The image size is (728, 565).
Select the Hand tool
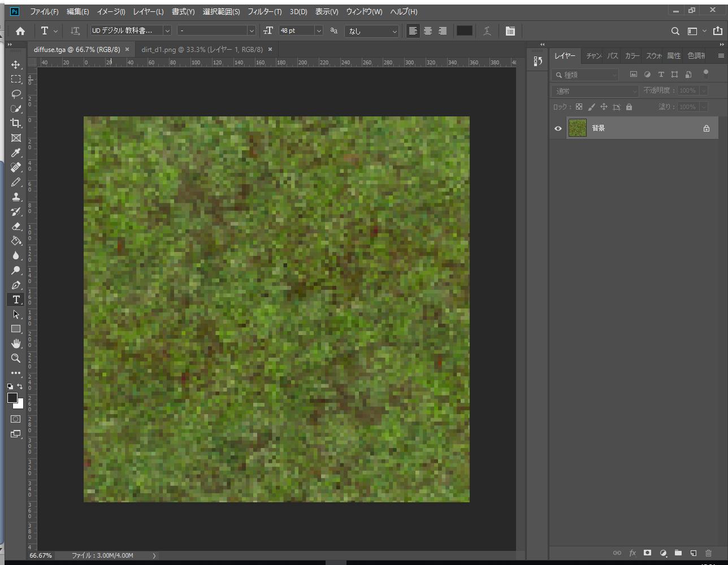[x=16, y=344]
